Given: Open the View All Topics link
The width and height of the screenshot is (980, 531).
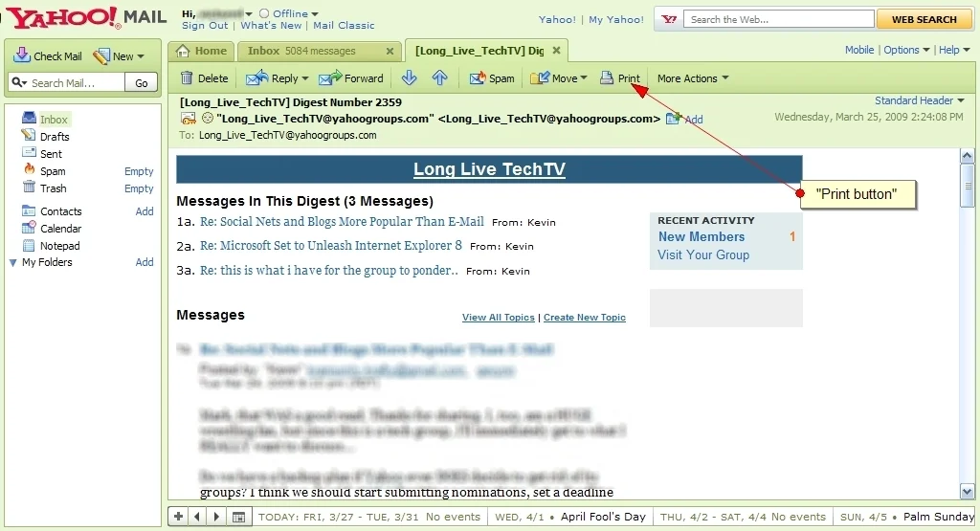Looking at the screenshot, I should 498,318.
